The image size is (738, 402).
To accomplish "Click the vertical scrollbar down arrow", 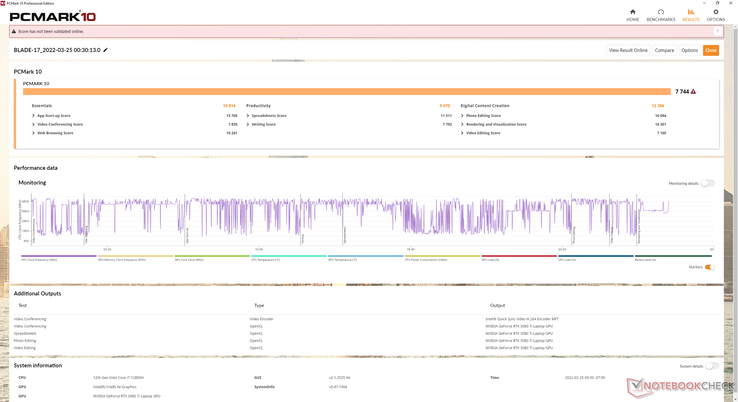I will 735,398.
